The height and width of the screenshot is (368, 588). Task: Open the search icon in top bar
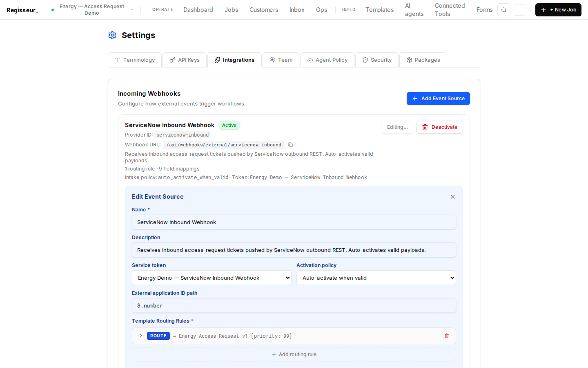(x=504, y=10)
